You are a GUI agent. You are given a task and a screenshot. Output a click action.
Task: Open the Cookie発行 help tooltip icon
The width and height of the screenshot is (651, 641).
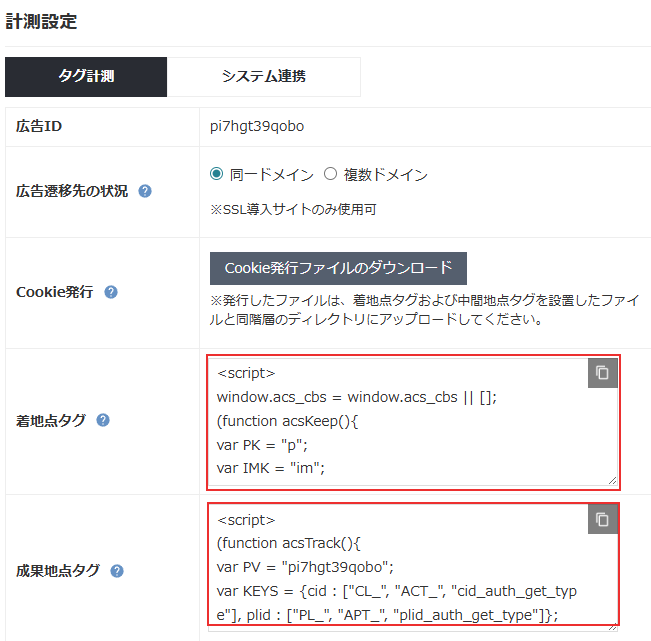click(x=111, y=293)
